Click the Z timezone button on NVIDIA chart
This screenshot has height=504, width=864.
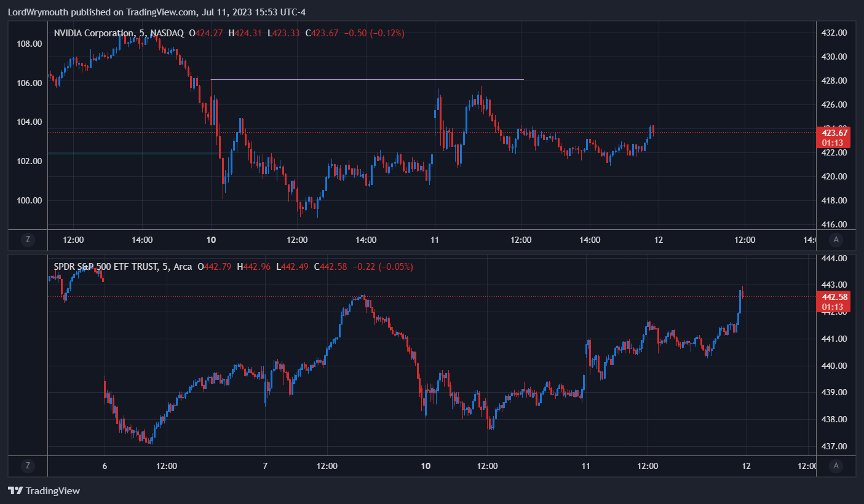[28, 240]
